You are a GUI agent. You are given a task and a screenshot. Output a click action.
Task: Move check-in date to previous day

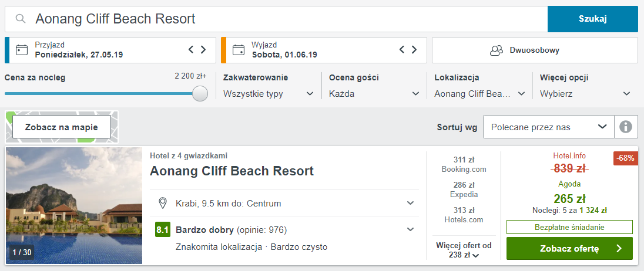pos(191,50)
